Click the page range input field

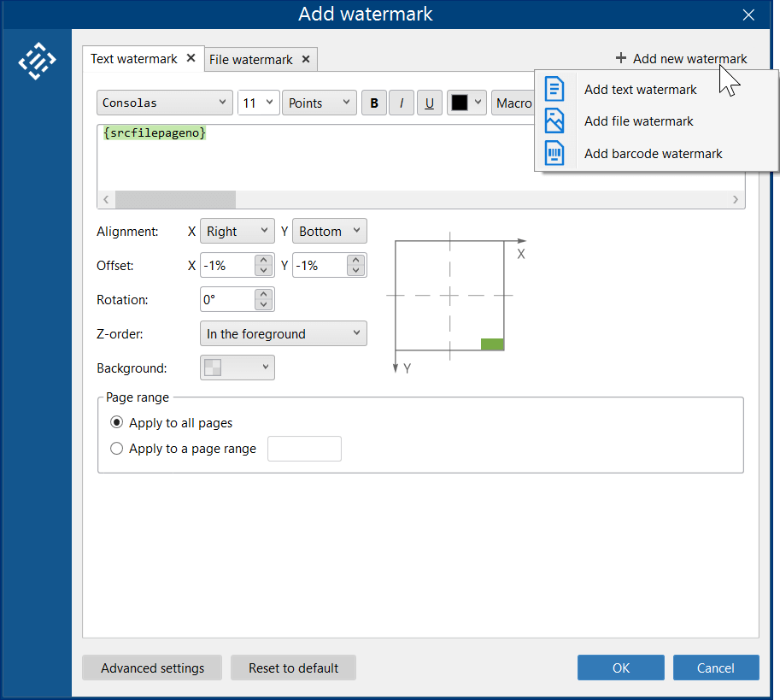[x=304, y=449]
